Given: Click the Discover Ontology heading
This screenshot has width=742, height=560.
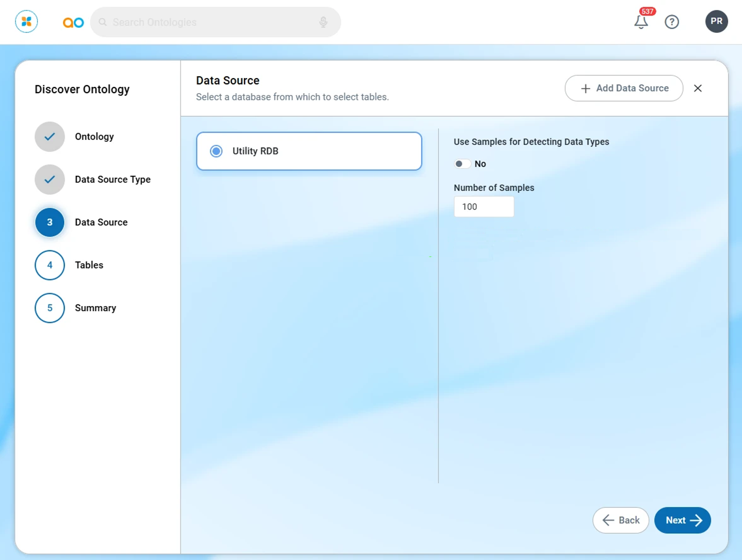Looking at the screenshot, I should point(82,89).
